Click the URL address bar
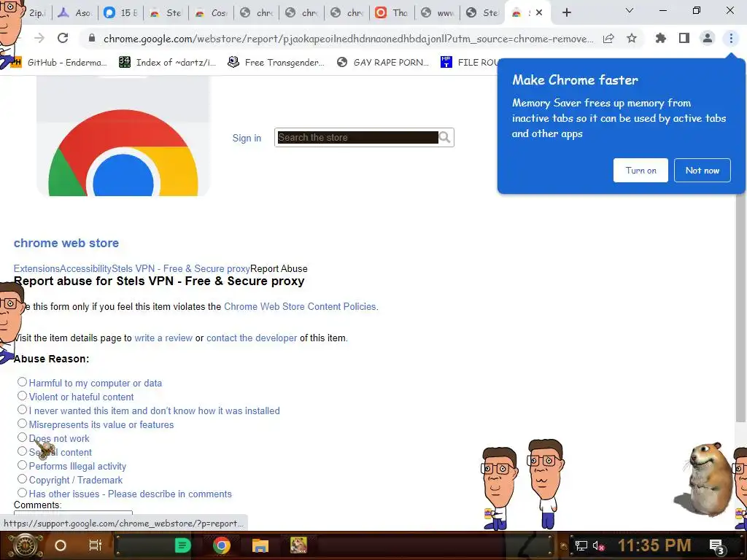Screen dimensions: 747x560 (348, 39)
